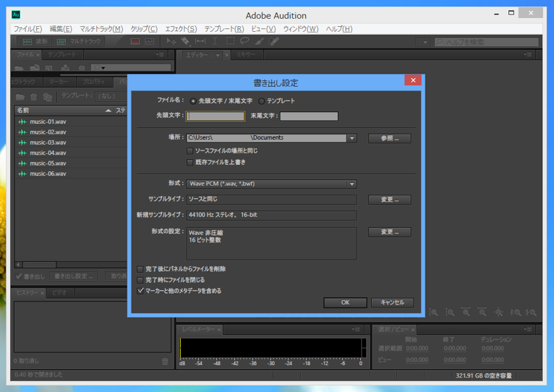Select the Paintbrush Selection tool
The width and height of the screenshot is (554, 392).
point(259,42)
